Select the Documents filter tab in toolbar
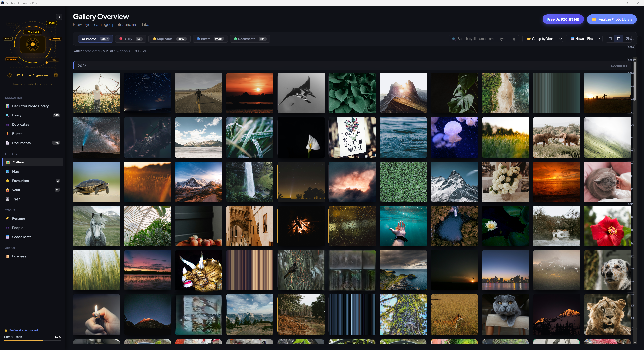This screenshot has height=350, width=644. [250, 39]
